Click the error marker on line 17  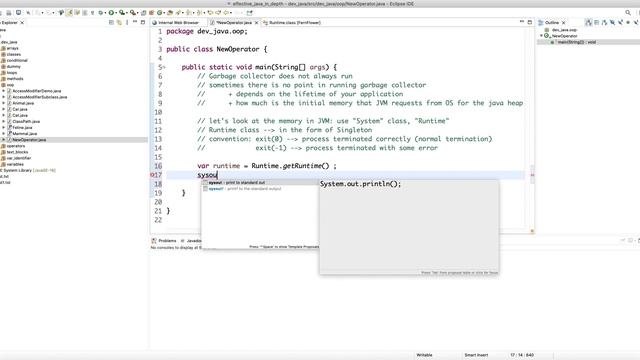pyautogui.click(x=152, y=175)
